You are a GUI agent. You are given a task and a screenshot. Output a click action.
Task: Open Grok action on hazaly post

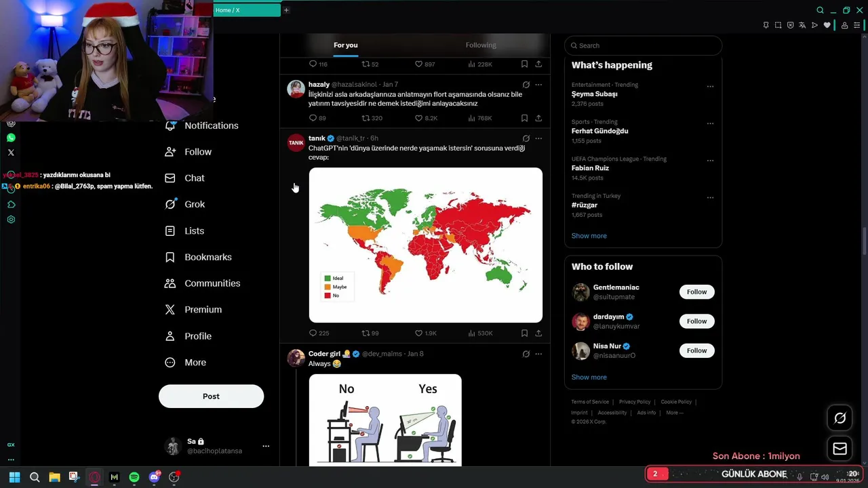click(x=526, y=85)
